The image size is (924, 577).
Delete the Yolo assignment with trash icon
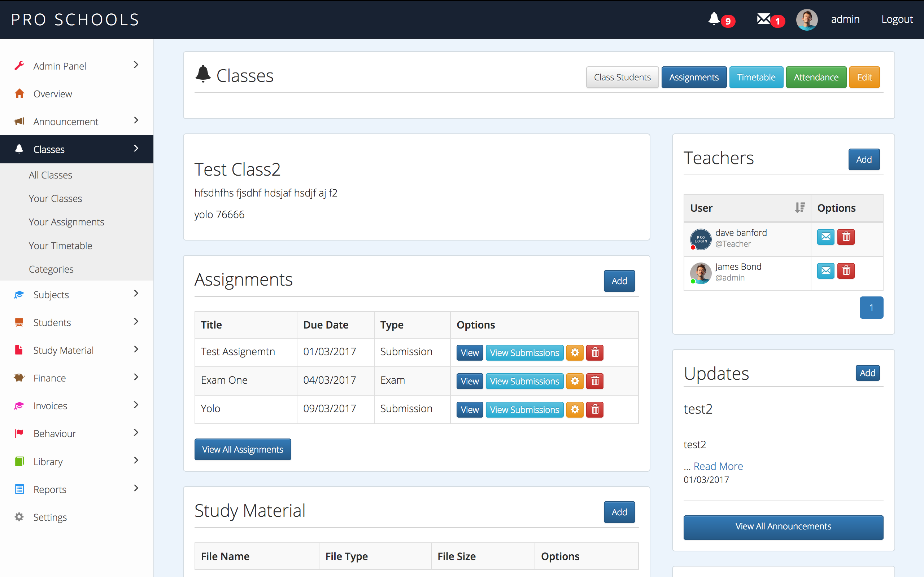(594, 409)
